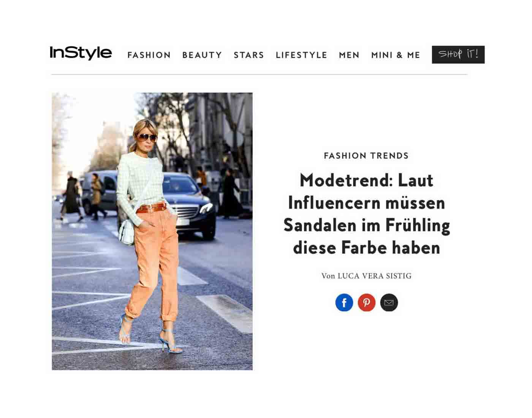Open the street style article photo

152,231
